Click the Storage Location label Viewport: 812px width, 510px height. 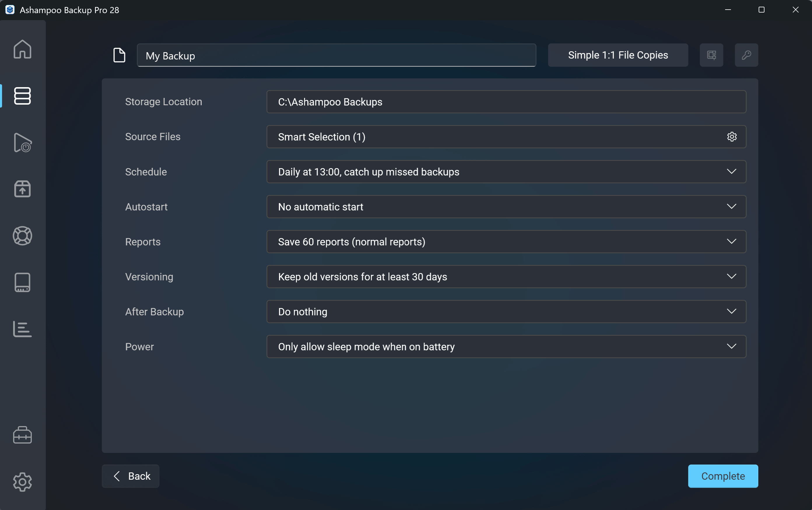[x=164, y=101]
